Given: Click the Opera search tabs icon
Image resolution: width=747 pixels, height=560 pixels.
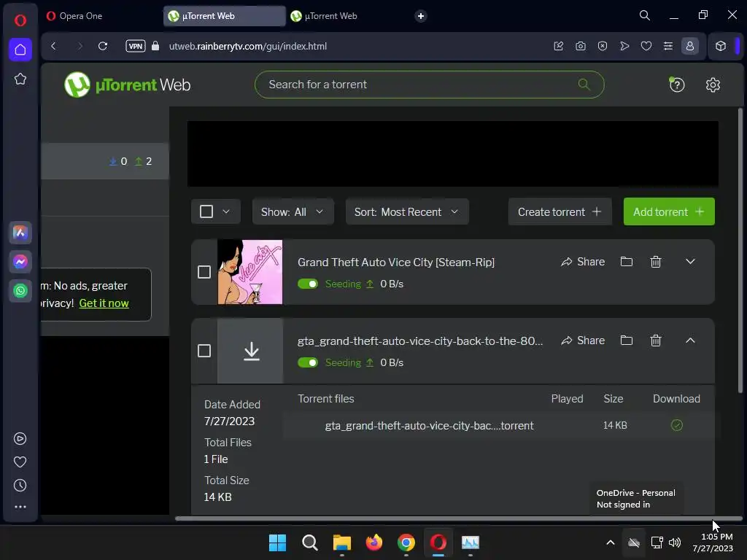Looking at the screenshot, I should coord(645,16).
